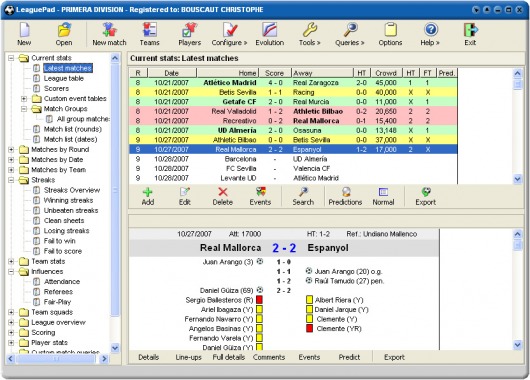Viewport: 530px width, 380px height.
Task: Click the Pred. column header
Action: [x=447, y=73]
